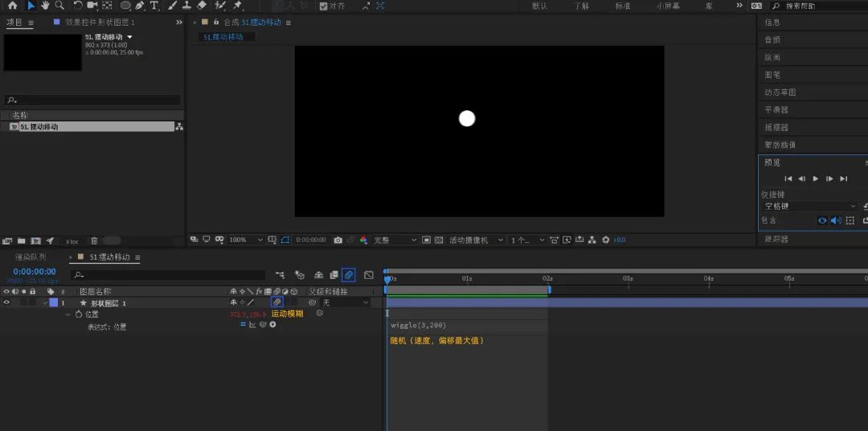Toggle the composition viewer lock icon
The image size is (868, 431).
click(x=216, y=23)
